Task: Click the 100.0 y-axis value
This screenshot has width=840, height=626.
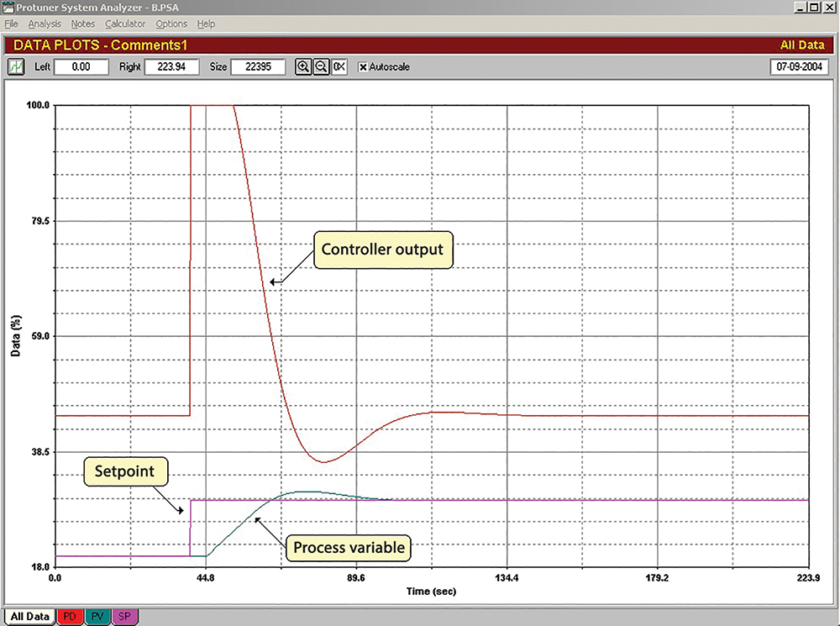Action: tap(38, 105)
